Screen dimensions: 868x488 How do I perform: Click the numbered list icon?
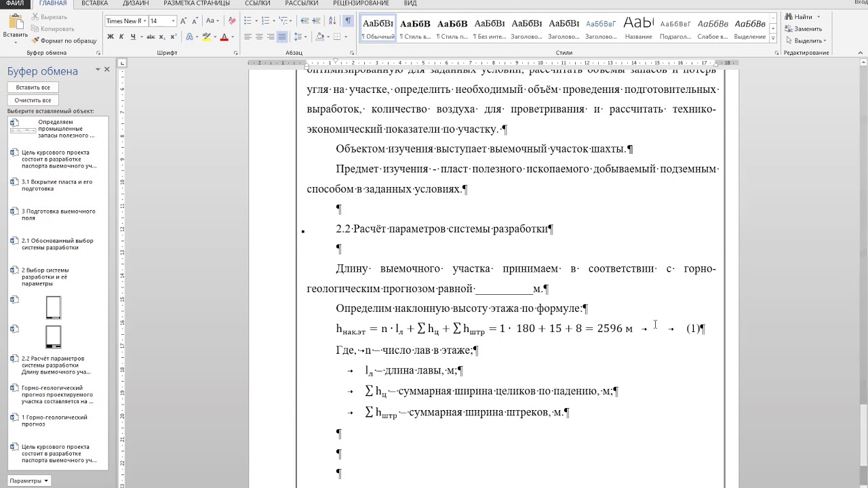tap(267, 21)
